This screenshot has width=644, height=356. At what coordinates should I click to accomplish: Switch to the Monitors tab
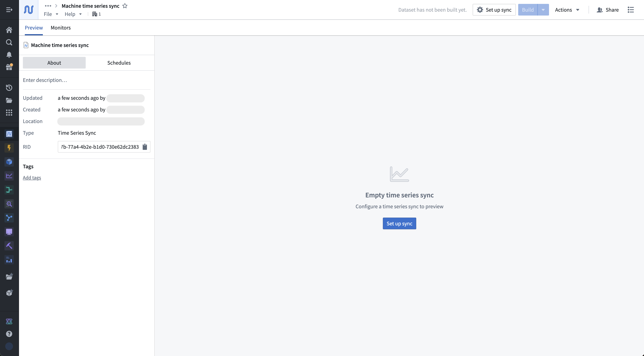pos(60,28)
